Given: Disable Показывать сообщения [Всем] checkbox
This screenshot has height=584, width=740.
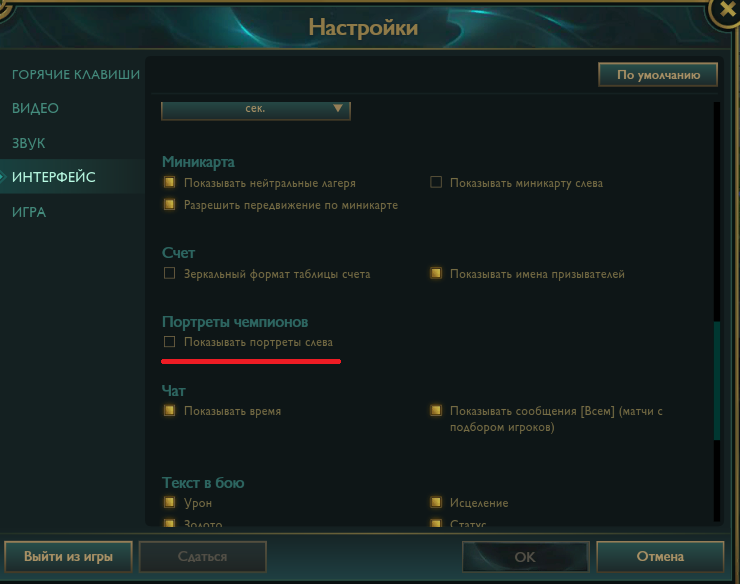Looking at the screenshot, I should click(436, 411).
